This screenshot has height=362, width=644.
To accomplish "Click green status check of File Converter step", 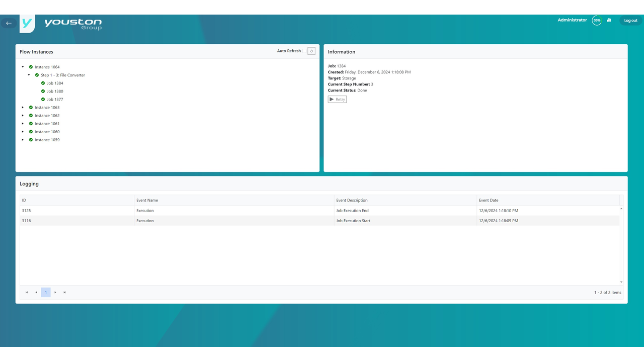I will tap(37, 75).
